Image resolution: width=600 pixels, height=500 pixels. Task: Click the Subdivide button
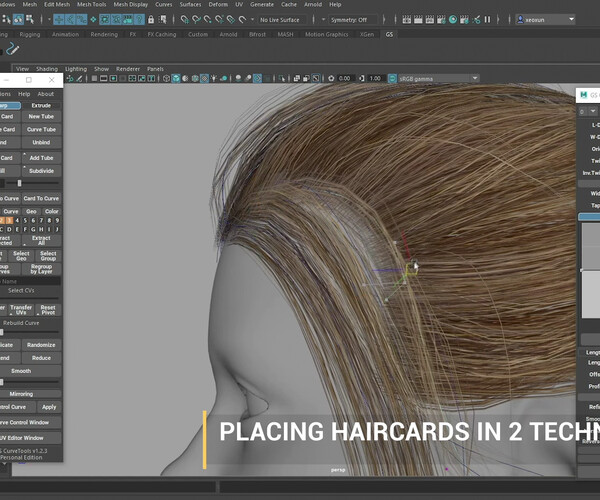(41, 171)
